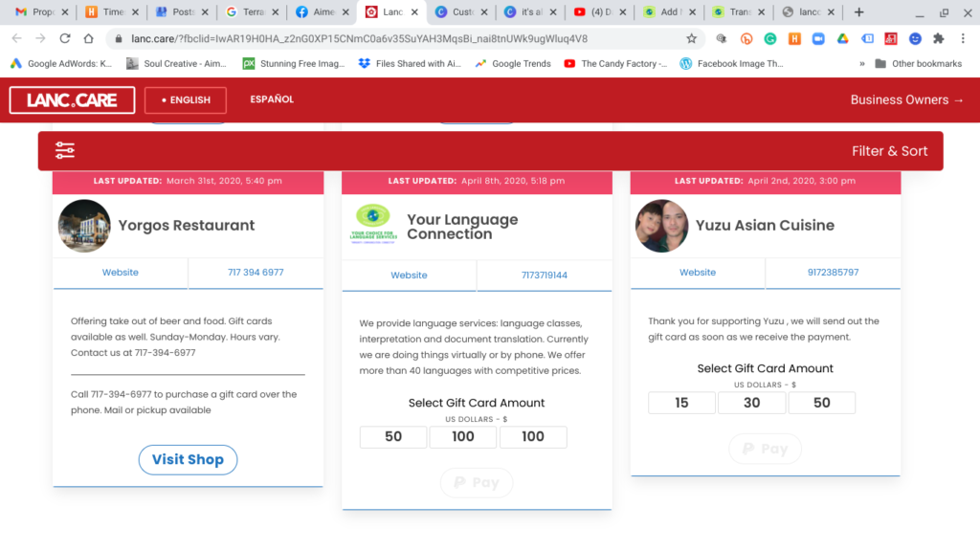Viewport: 980px width, 551px height.
Task: Click the orange H extension icon
Action: click(794, 38)
